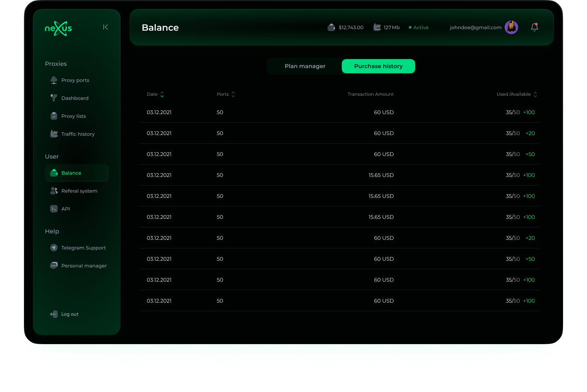Viewport: 587px width, 392px height.
Task: Click the Personal manager chat icon
Action: 54,266
